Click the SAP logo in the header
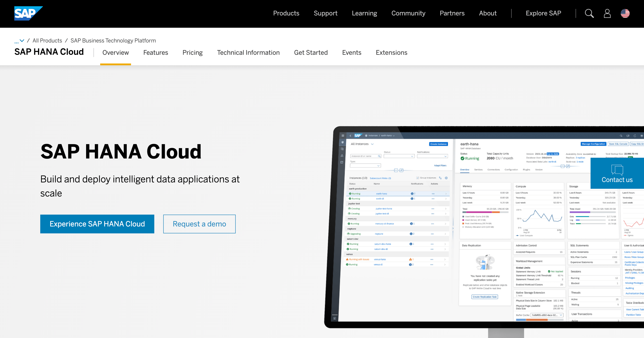Image resolution: width=644 pixels, height=338 pixels. [28, 13]
